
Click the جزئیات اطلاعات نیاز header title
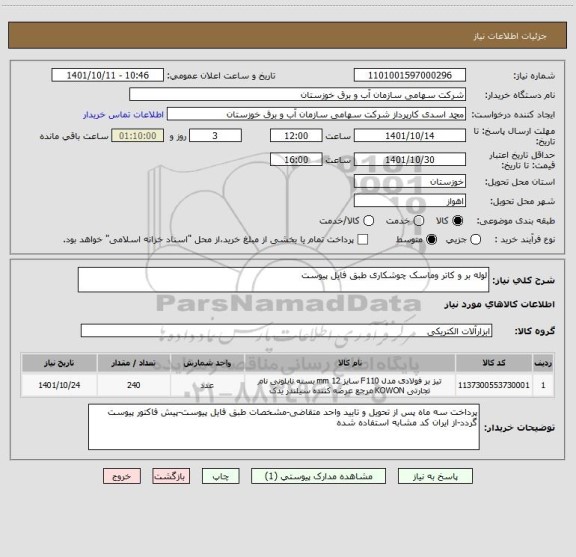510,36
